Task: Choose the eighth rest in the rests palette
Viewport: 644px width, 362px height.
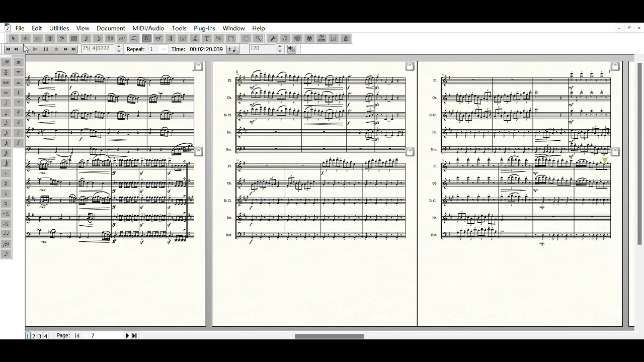Action: (19, 103)
